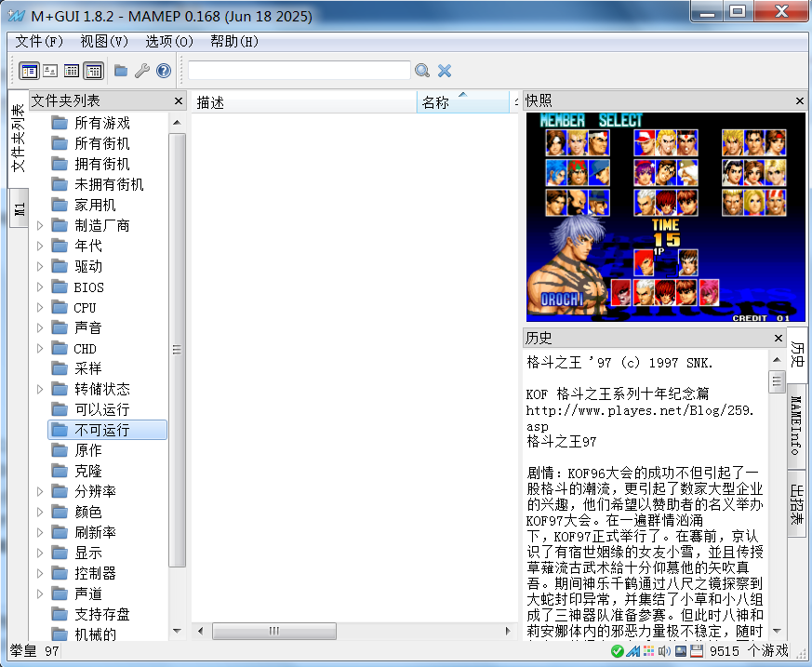Viewport: 812px width, 667px height.
Task: Switch to details list view
Action: point(72,71)
